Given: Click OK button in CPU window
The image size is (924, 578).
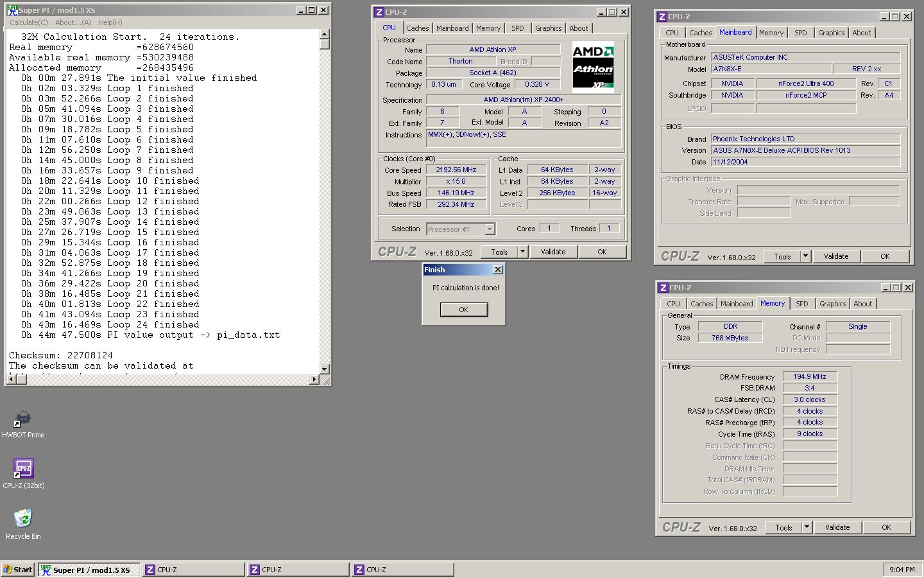Looking at the screenshot, I should pyautogui.click(x=602, y=252).
